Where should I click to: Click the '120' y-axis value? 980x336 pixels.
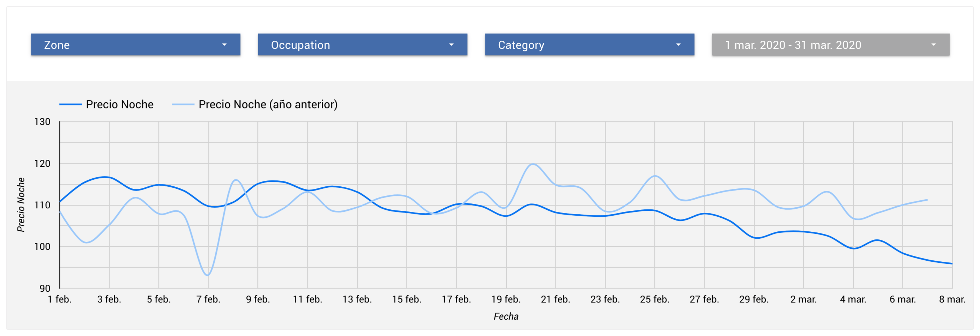click(x=42, y=164)
